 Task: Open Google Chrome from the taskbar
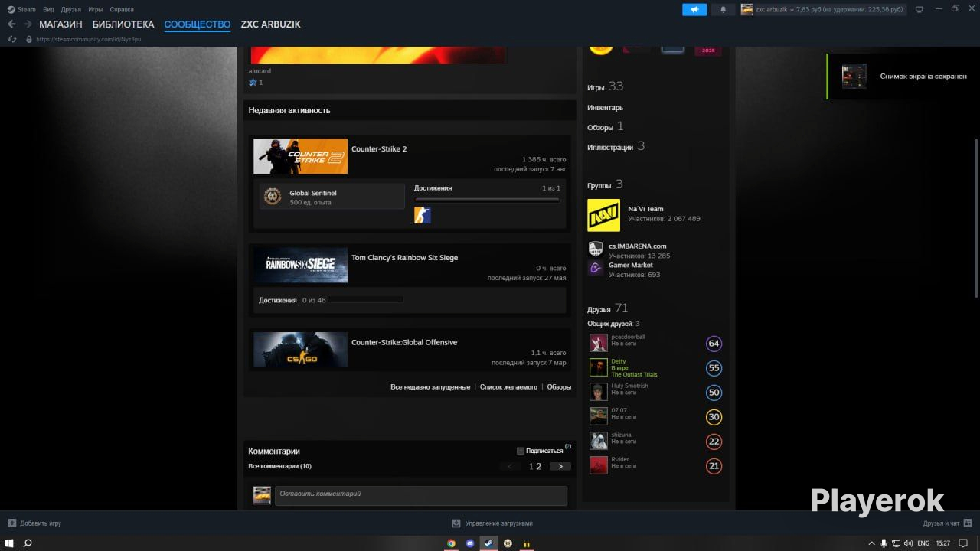tap(452, 543)
